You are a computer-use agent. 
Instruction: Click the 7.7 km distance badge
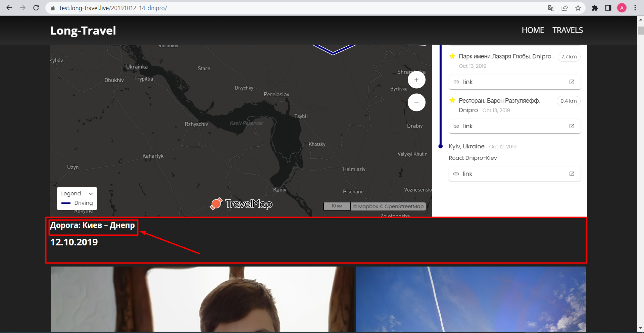pyautogui.click(x=569, y=57)
